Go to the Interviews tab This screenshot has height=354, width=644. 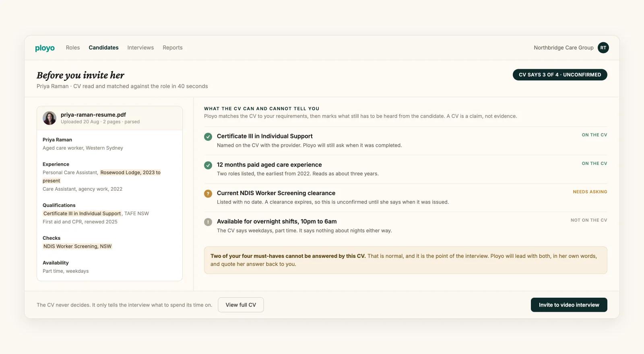[x=140, y=47]
